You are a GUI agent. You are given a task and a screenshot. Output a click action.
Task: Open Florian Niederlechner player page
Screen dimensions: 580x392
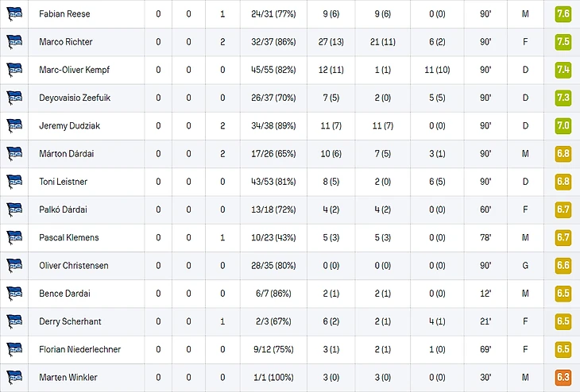tap(80, 349)
